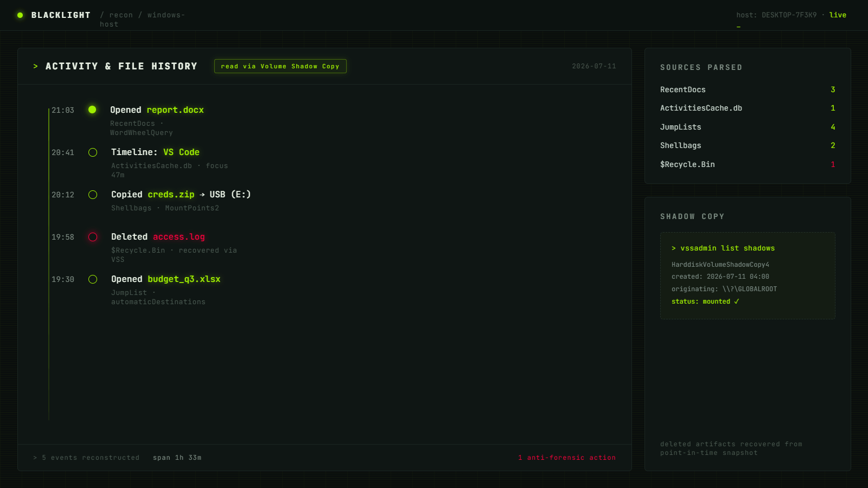Select the $Recycle.Bin source entry
This screenshot has width=868, height=488.
coord(748,164)
